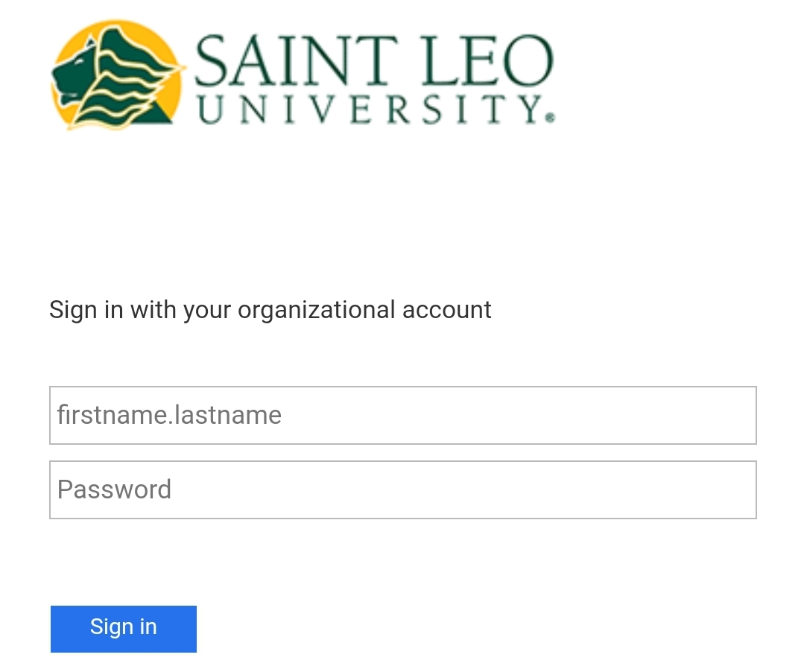This screenshot has height=672, width=804.
Task: Click the registered trademark symbol after UNIVERSITY
Action: click(550, 118)
